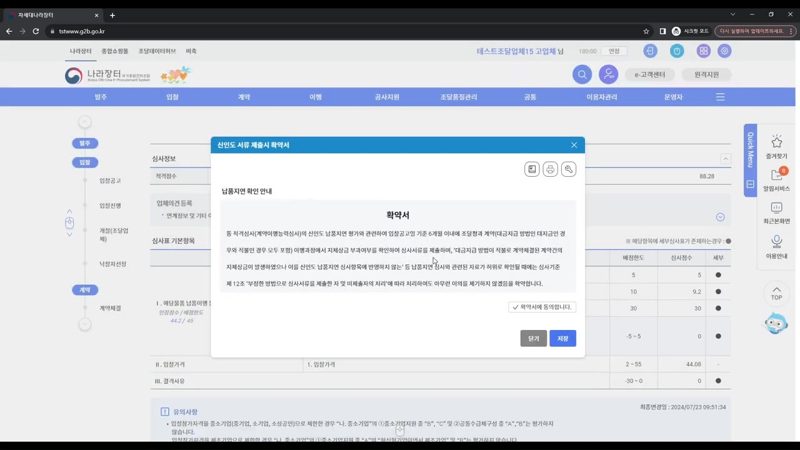Click the mouse scroll indicator icon in the sidebar
Viewport: 800px width, 450px height.
tap(69, 223)
